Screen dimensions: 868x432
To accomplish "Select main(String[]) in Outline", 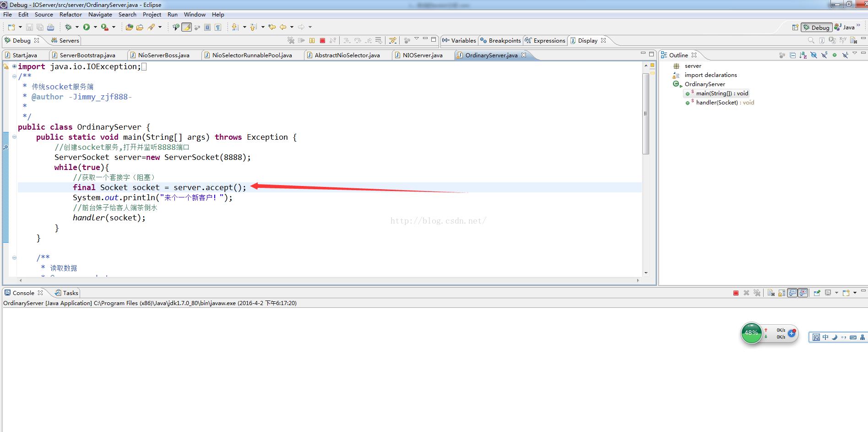I will coord(722,93).
